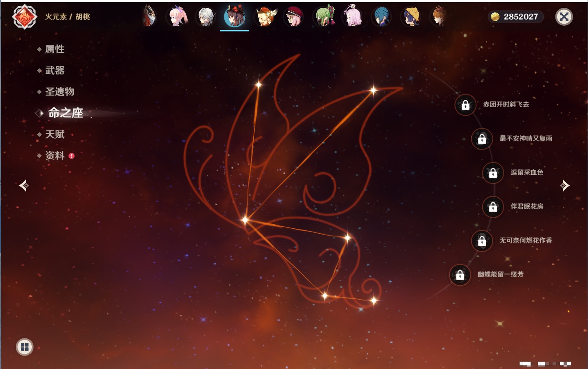588x369 pixels.
Task: Choose the green-haired masked character portrait
Action: [324, 17]
